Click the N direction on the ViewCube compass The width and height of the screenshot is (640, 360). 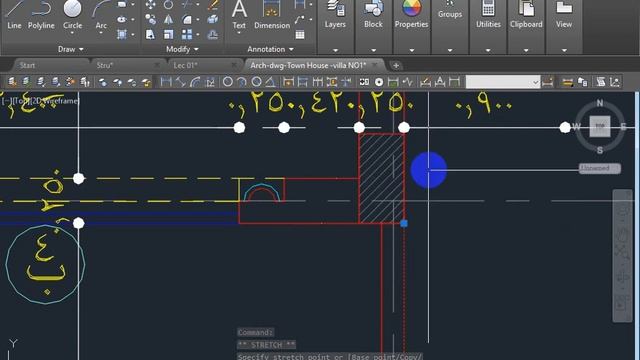point(600,103)
